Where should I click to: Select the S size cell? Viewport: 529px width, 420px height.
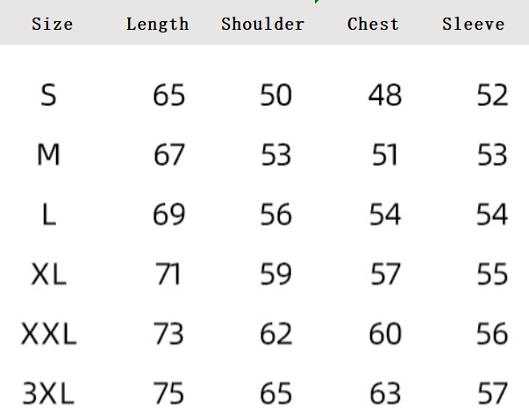point(48,95)
